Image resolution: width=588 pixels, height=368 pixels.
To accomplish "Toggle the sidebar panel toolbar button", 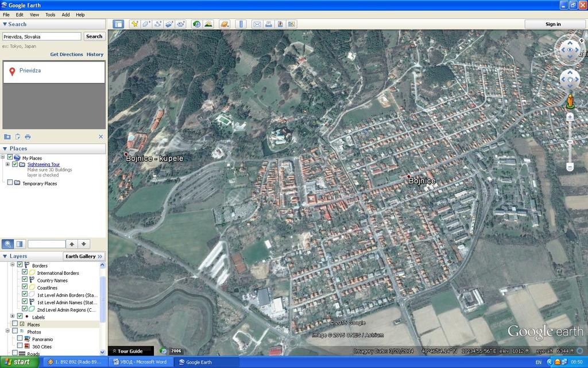I will pos(118,24).
